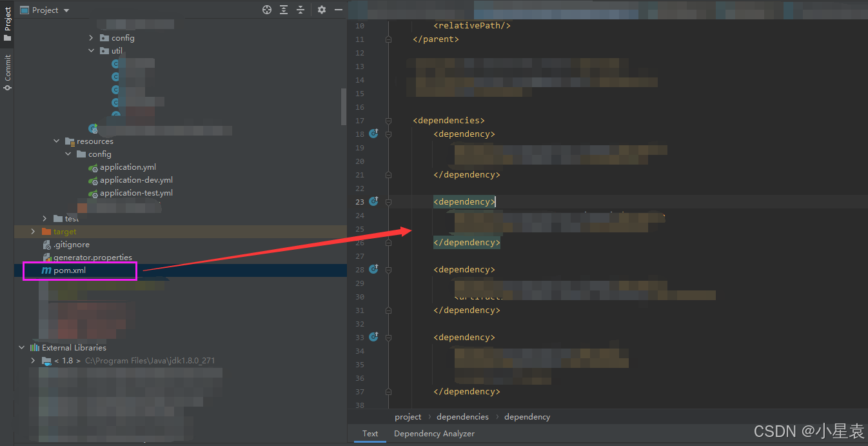Open application.yml file
868x446 pixels.
(128, 167)
